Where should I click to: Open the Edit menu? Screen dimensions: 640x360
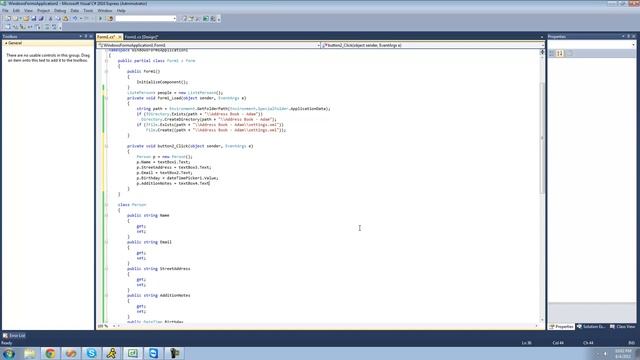pos(16,11)
